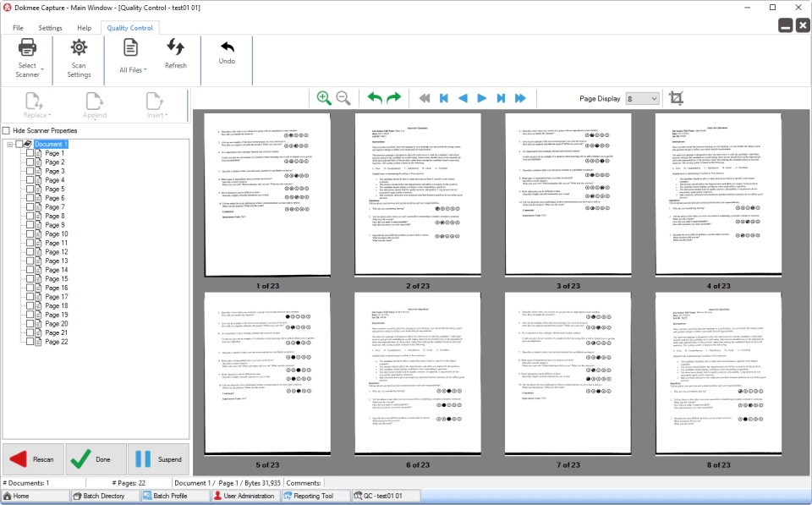This screenshot has height=505, width=812.
Task: Rotate page left with green arrow
Action: coord(375,98)
